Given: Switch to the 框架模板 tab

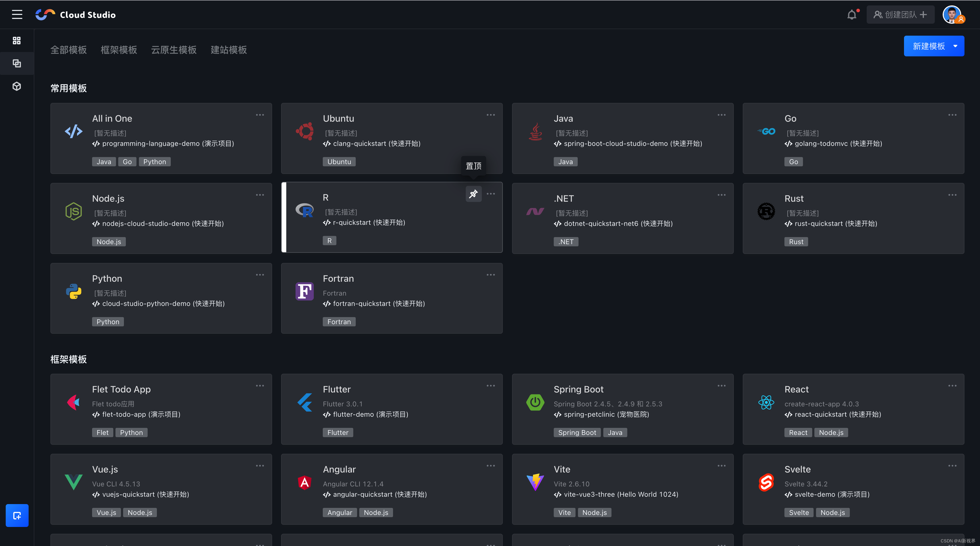Looking at the screenshot, I should click(119, 50).
